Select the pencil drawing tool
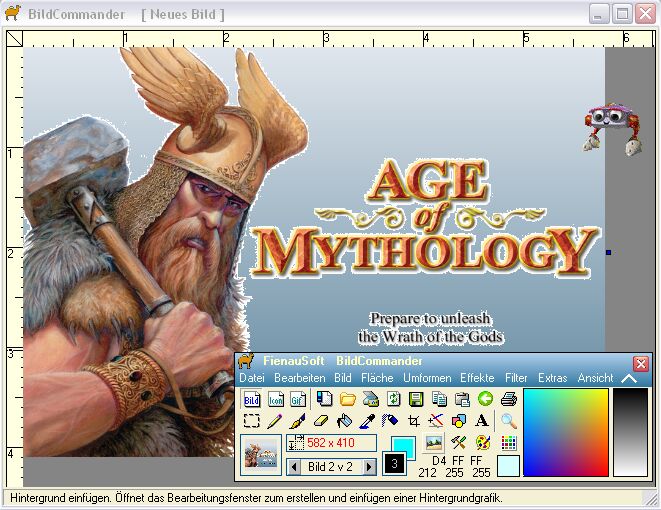 (274, 421)
